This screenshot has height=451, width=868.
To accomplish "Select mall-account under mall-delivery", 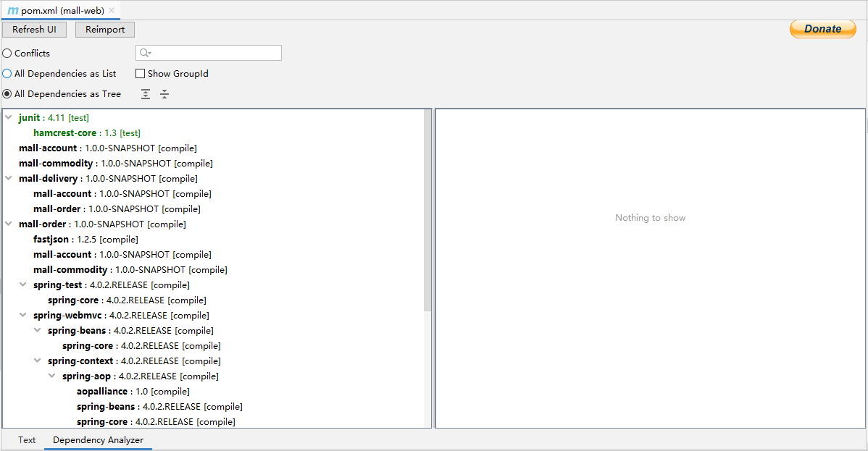I will (122, 194).
